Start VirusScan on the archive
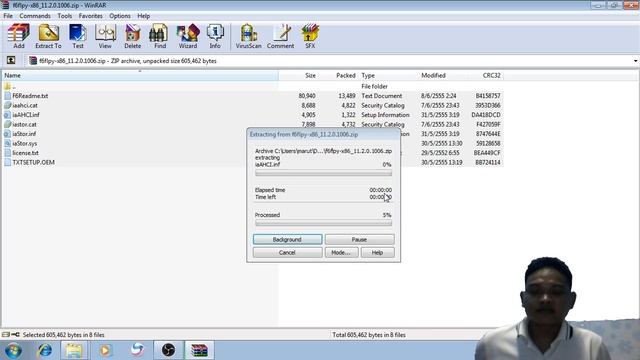This screenshot has height=360, width=640. pyautogui.click(x=248, y=36)
